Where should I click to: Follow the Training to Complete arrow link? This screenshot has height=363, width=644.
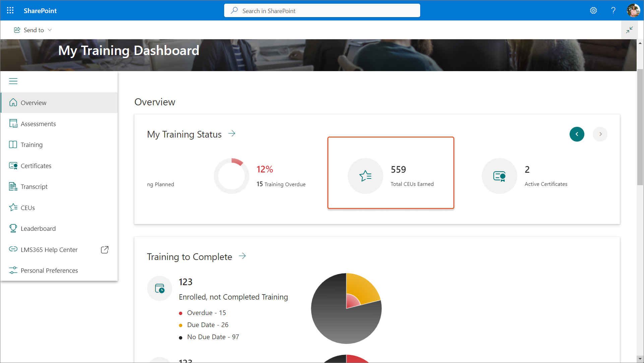coord(243,256)
